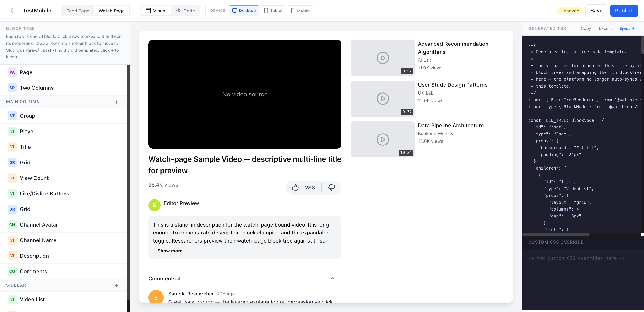Image resolution: width=644 pixels, height=312 pixels.
Task: Add a block to Main Column with the plus icon
Action: tap(117, 102)
